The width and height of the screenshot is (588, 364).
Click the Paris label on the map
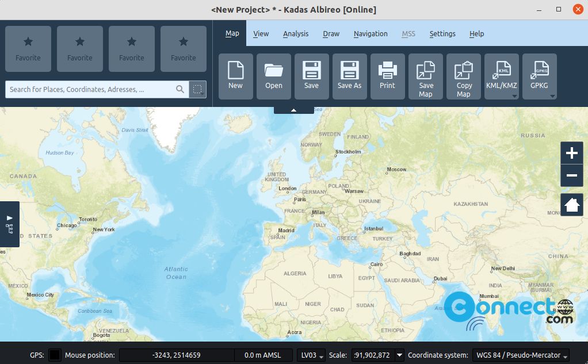click(300, 200)
